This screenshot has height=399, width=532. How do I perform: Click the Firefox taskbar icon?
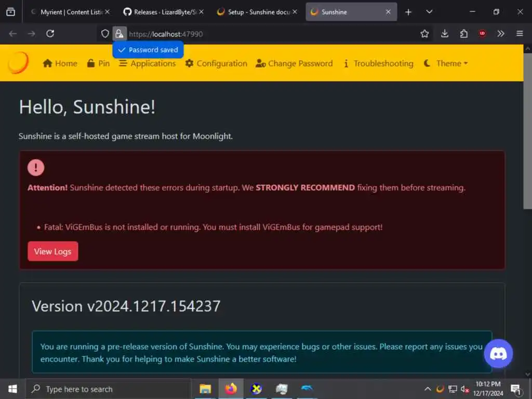[231, 389]
